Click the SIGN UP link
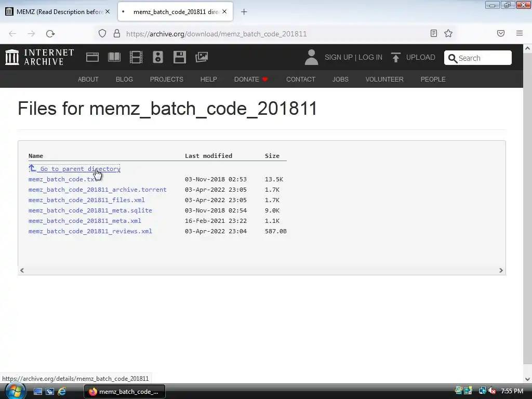Screen dimensions: 532x399 click(x=339, y=57)
